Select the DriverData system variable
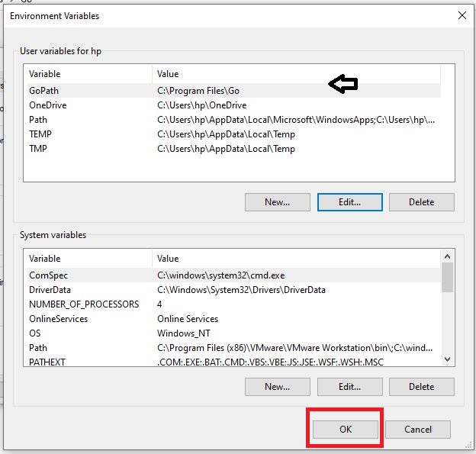This screenshot has width=476, height=454. (x=233, y=290)
